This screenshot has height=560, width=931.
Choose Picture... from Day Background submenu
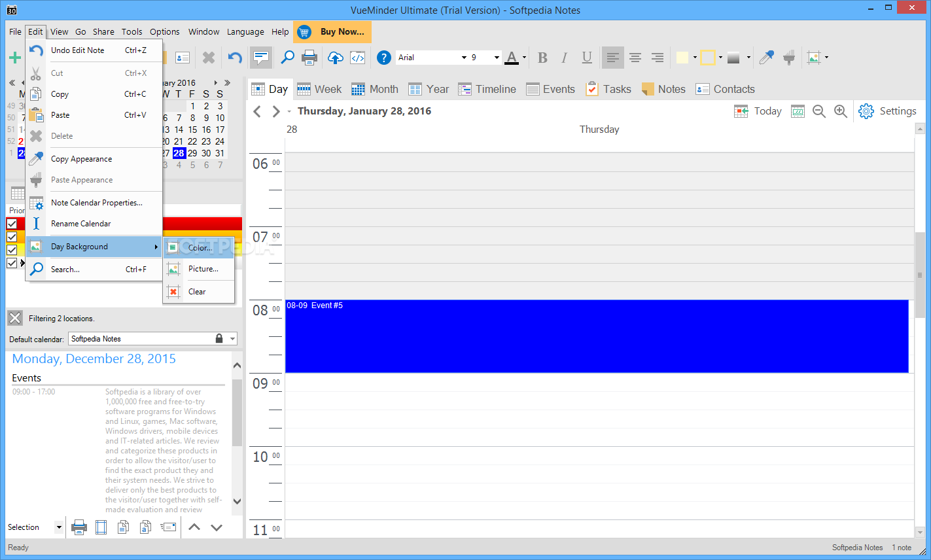(199, 269)
